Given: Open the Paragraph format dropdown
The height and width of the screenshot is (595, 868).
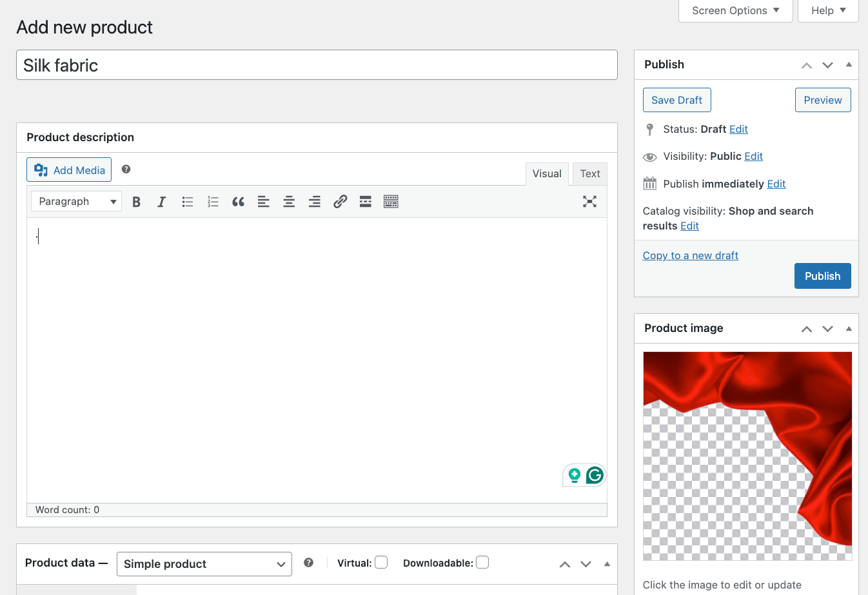Looking at the screenshot, I should point(76,202).
